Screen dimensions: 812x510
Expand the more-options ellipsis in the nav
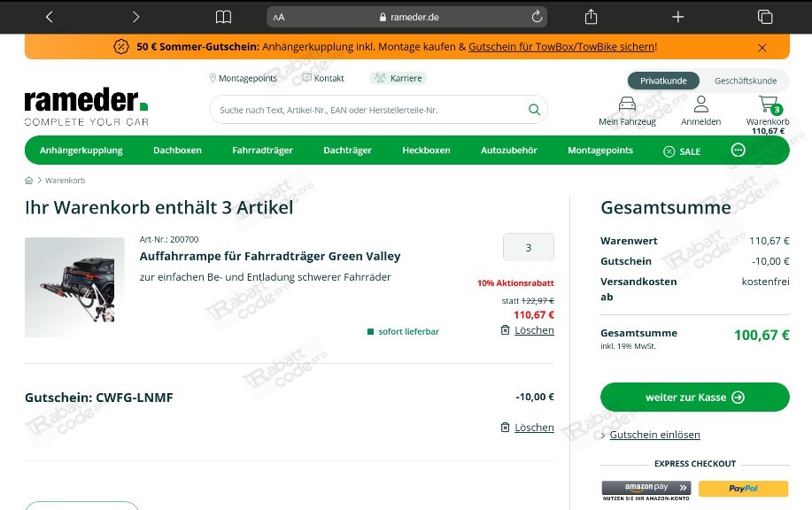coord(738,151)
